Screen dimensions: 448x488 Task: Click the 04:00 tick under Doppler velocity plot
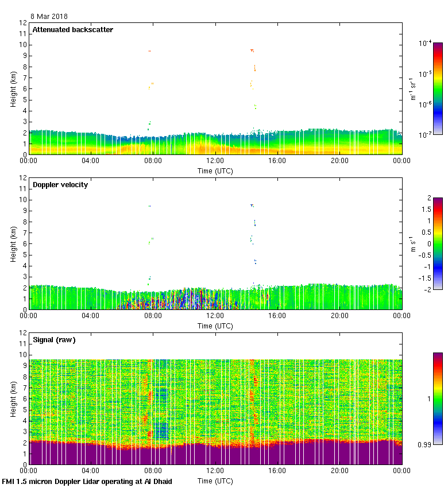pos(91,316)
